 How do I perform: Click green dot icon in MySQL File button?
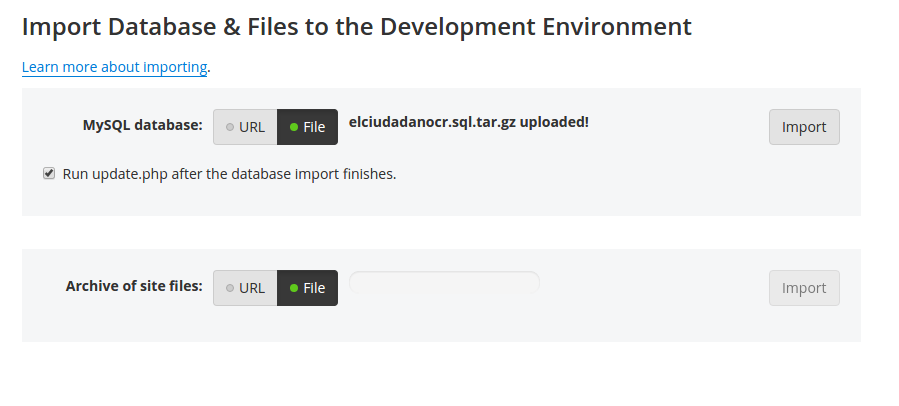pyautogui.click(x=294, y=127)
